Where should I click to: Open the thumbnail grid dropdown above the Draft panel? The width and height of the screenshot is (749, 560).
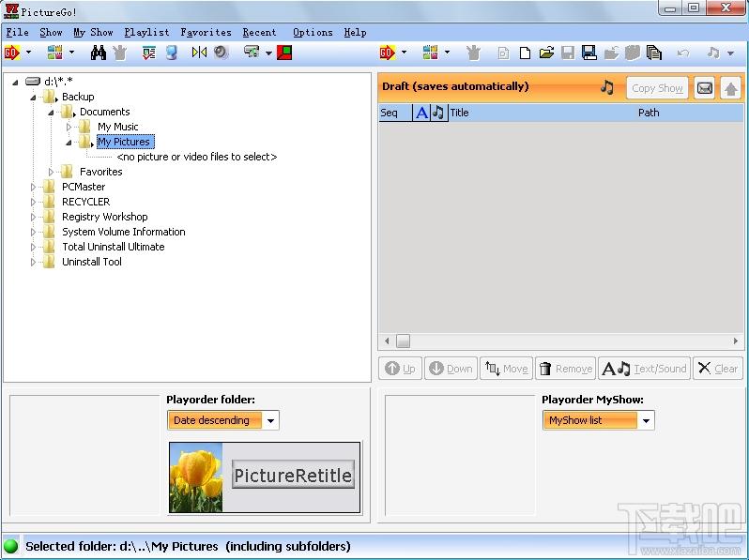point(447,53)
